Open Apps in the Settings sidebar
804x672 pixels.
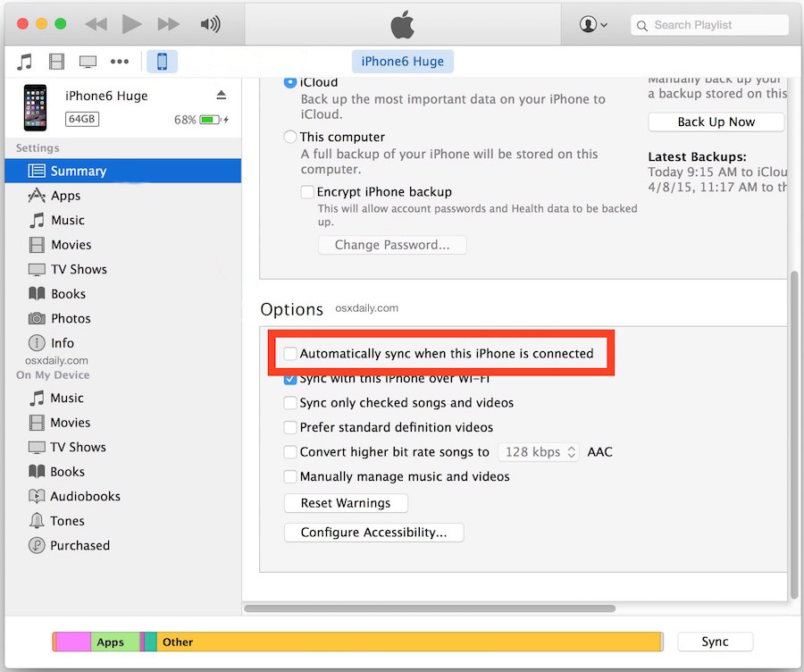(x=65, y=196)
